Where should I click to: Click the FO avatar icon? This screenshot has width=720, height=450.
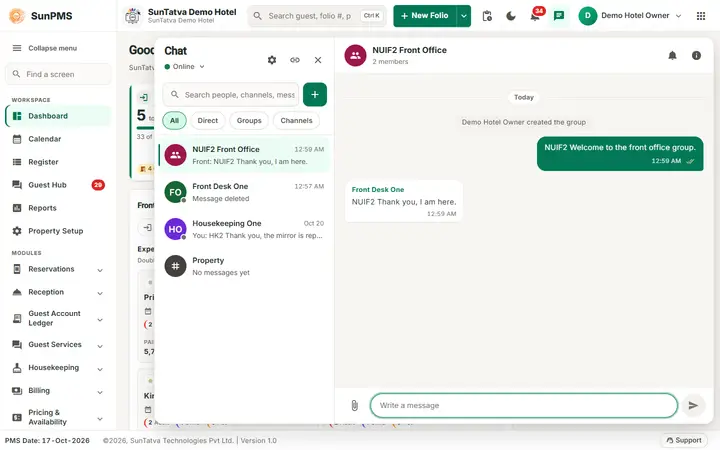tap(175, 192)
